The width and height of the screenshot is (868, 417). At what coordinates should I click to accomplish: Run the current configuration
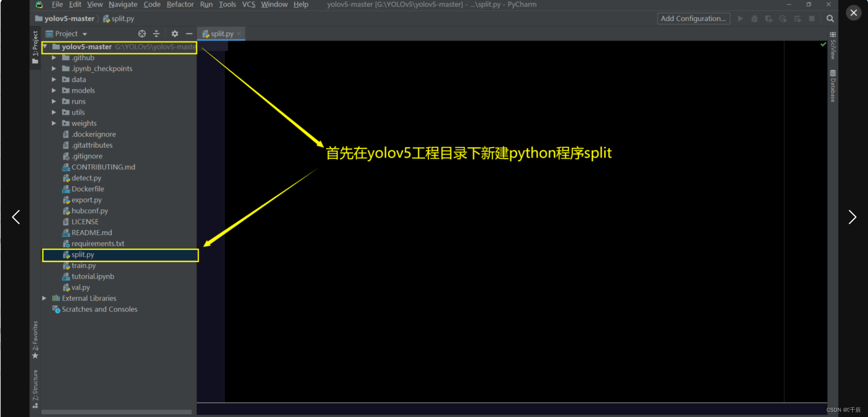740,18
